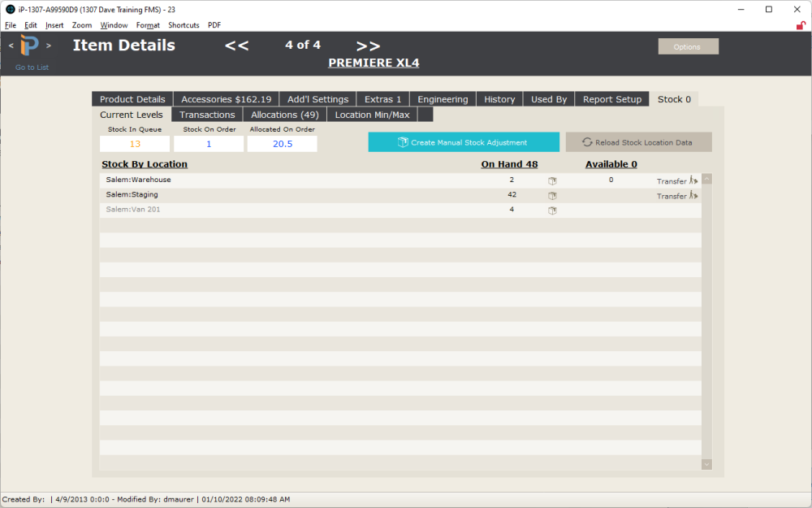Click the On Hand 48 header

click(510, 164)
